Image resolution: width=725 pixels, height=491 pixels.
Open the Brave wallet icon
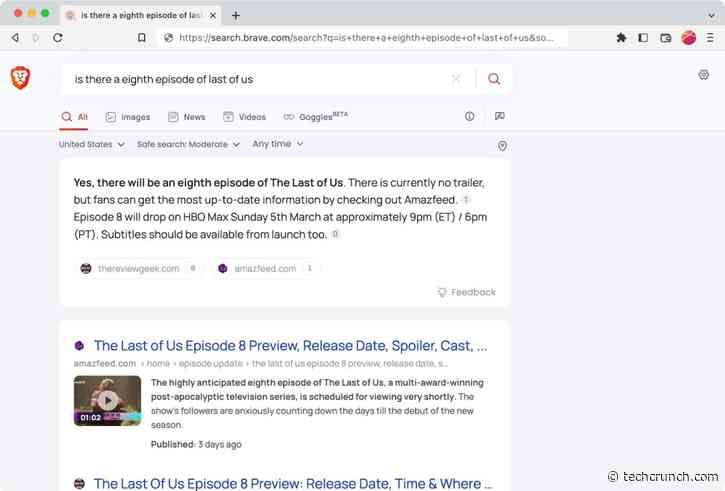point(666,37)
